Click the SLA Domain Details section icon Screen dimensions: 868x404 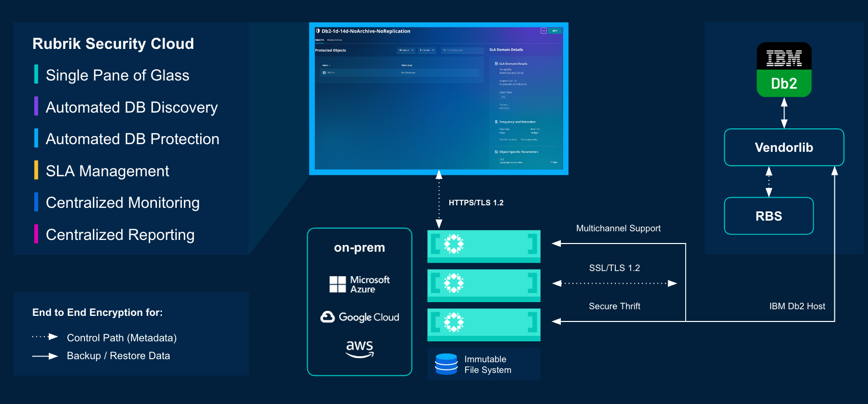pyautogui.click(x=496, y=63)
